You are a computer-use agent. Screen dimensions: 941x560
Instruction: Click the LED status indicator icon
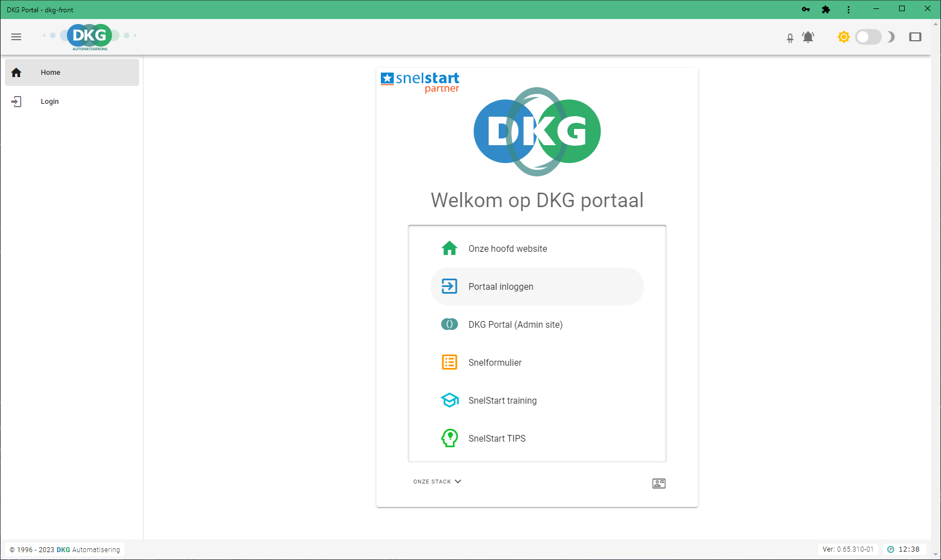coord(790,38)
